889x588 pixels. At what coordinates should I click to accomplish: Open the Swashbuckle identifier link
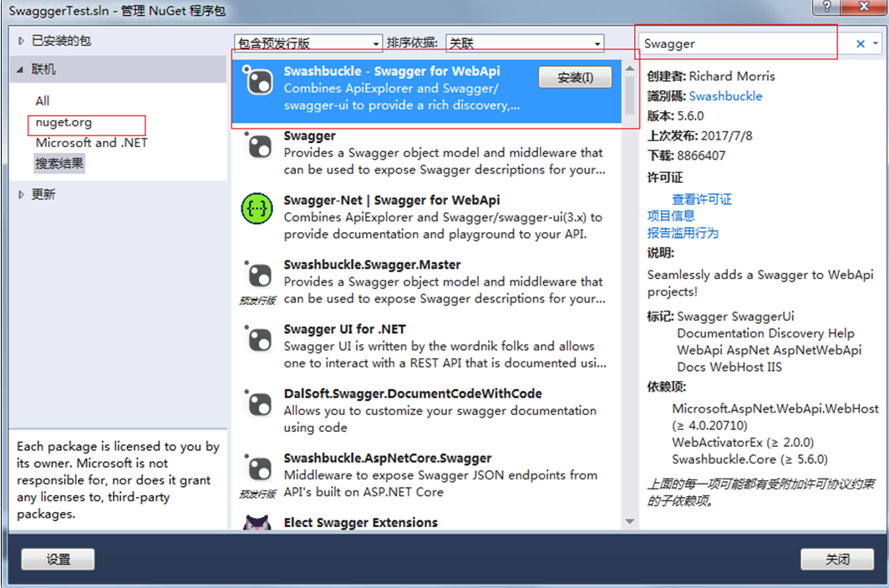[x=725, y=96]
